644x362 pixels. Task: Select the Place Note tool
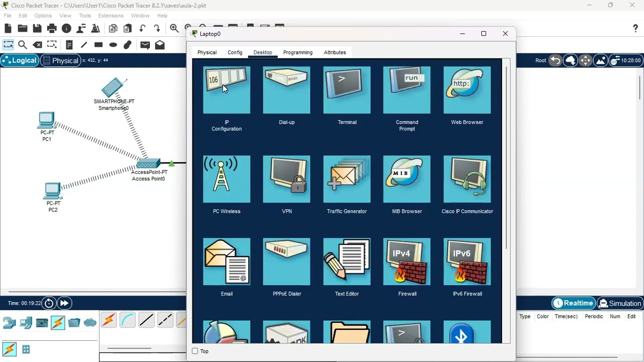[69, 45]
